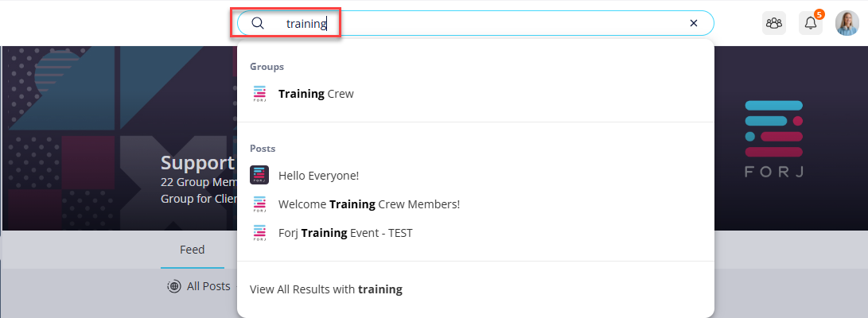Click the magnifying glass search icon
The width and height of the screenshot is (868, 318).
pyautogui.click(x=258, y=23)
